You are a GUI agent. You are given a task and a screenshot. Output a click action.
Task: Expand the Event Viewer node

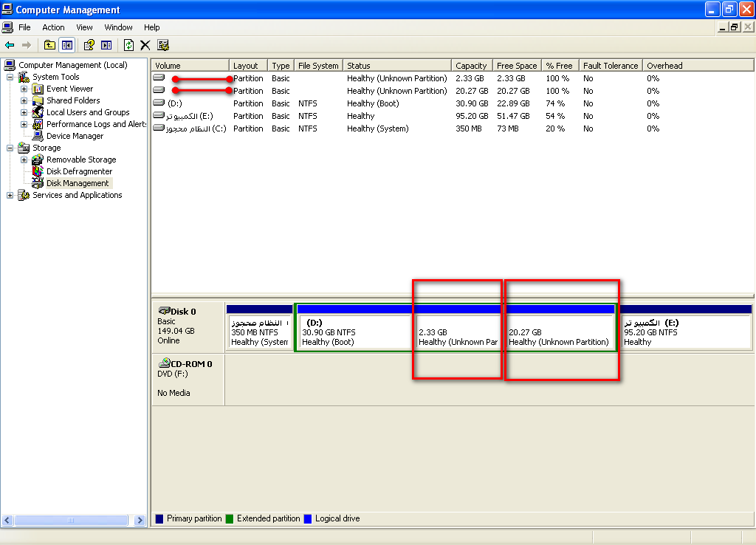pyautogui.click(x=24, y=89)
